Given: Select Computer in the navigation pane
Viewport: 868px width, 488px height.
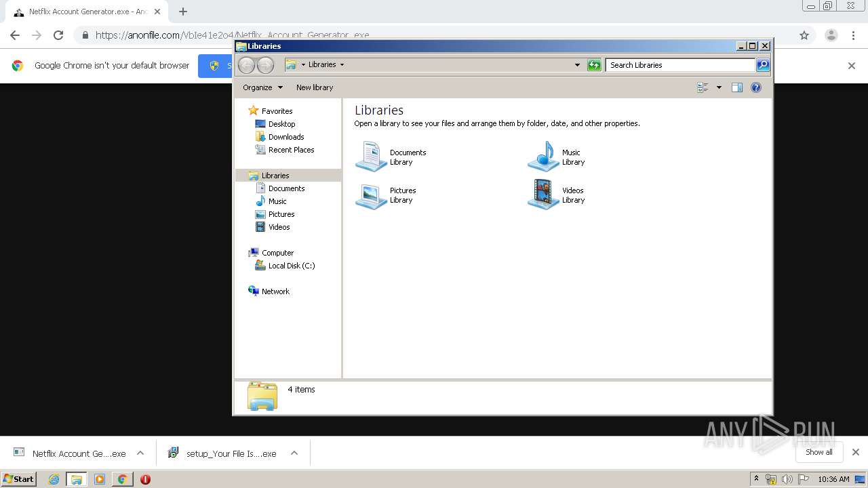Looking at the screenshot, I should point(277,253).
